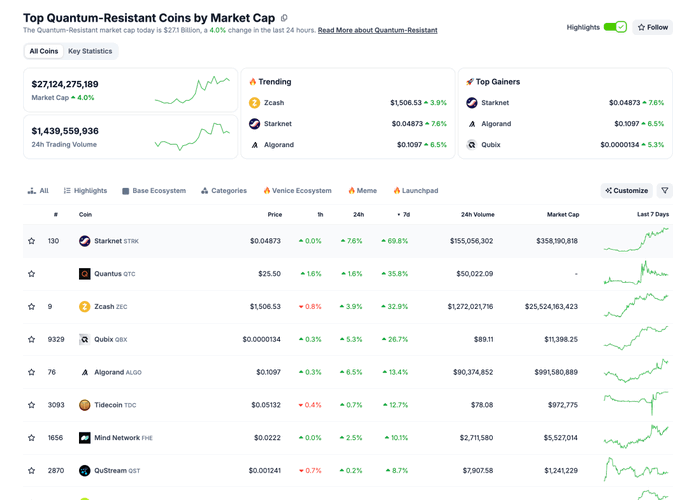The height and width of the screenshot is (500, 680).
Task: Open the Read More about Quantum-Resistant link
Action: [377, 30]
